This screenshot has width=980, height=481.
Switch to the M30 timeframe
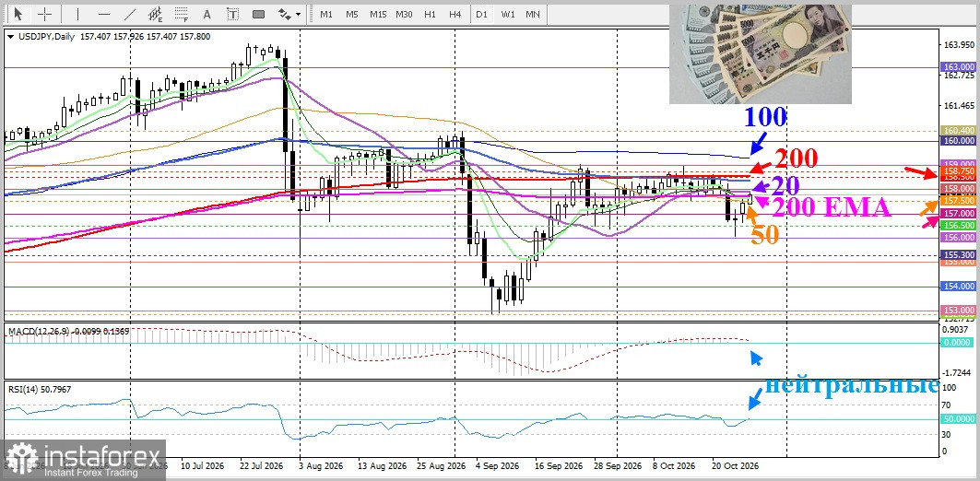pyautogui.click(x=404, y=14)
